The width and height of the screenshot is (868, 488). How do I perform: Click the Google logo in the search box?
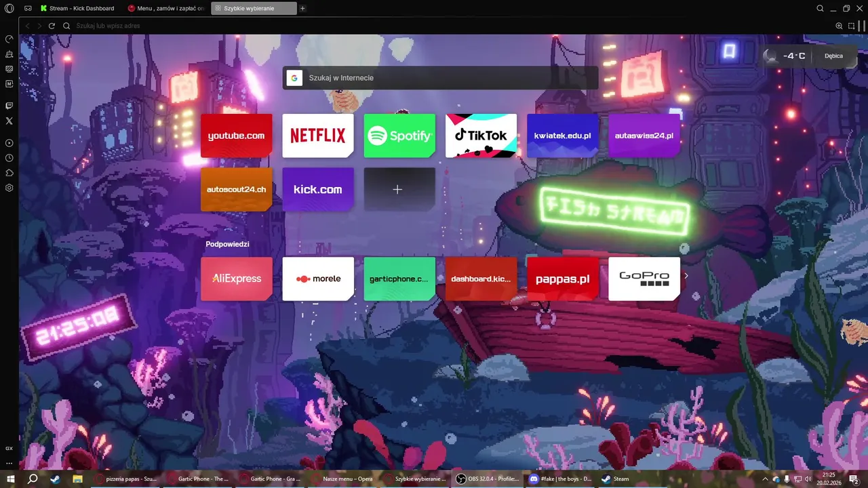[x=294, y=78]
